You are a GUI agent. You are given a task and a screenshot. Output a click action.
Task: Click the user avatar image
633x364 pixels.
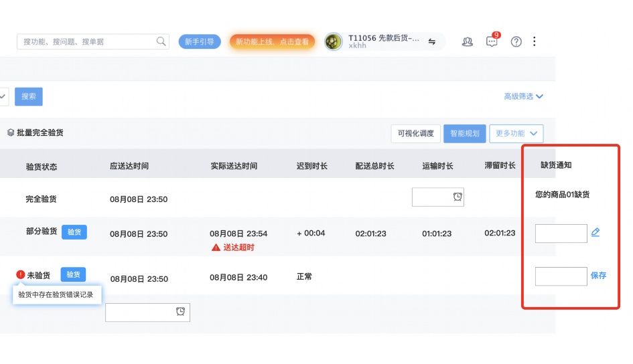(x=334, y=41)
